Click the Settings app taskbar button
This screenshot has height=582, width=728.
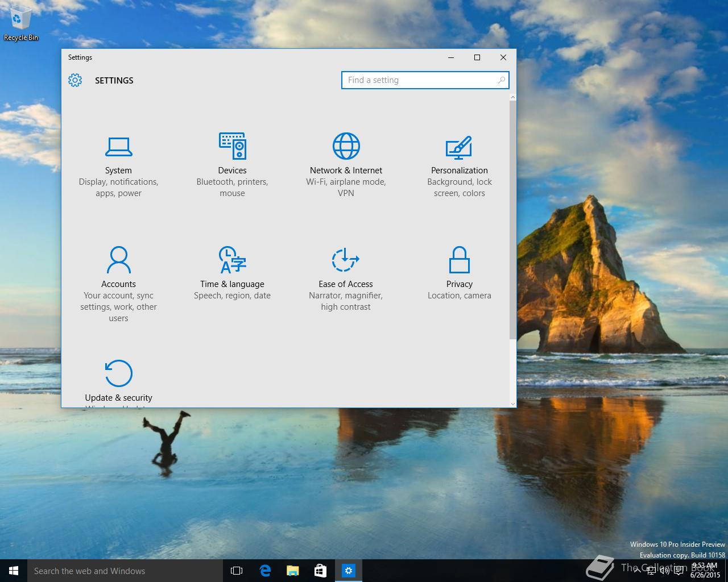click(x=349, y=571)
